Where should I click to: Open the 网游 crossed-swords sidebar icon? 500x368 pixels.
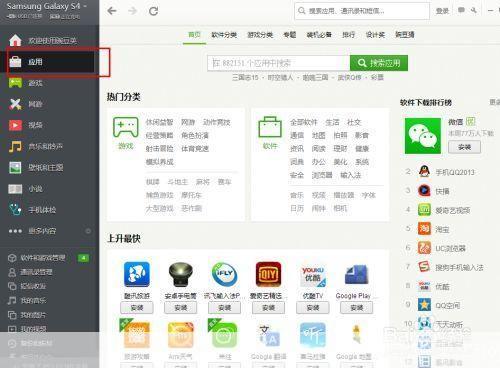[x=15, y=104]
